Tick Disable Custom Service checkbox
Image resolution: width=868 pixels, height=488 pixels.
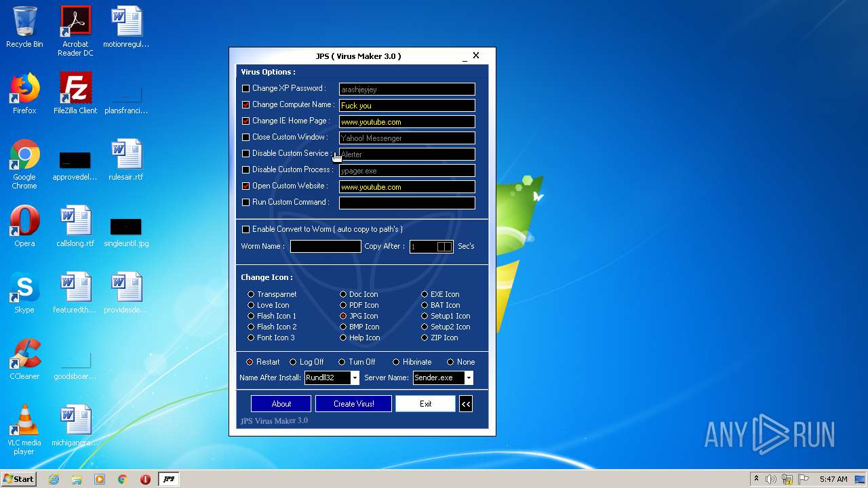pyautogui.click(x=246, y=153)
